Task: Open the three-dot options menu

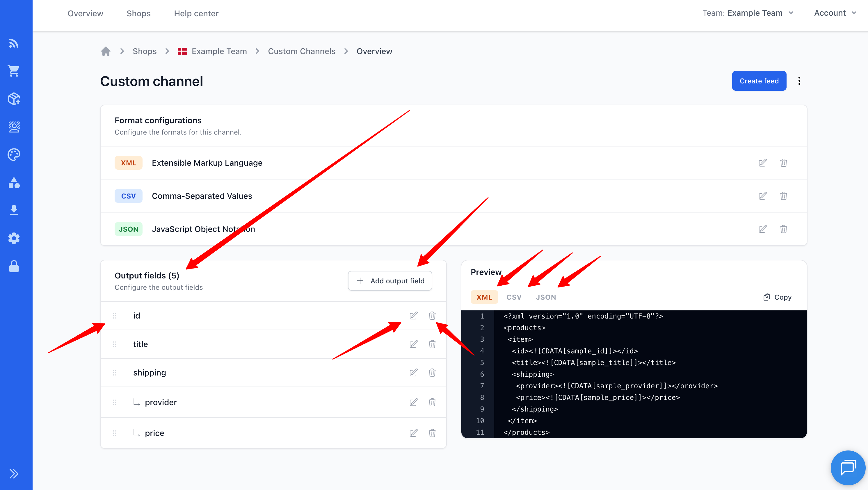Action: pos(799,81)
